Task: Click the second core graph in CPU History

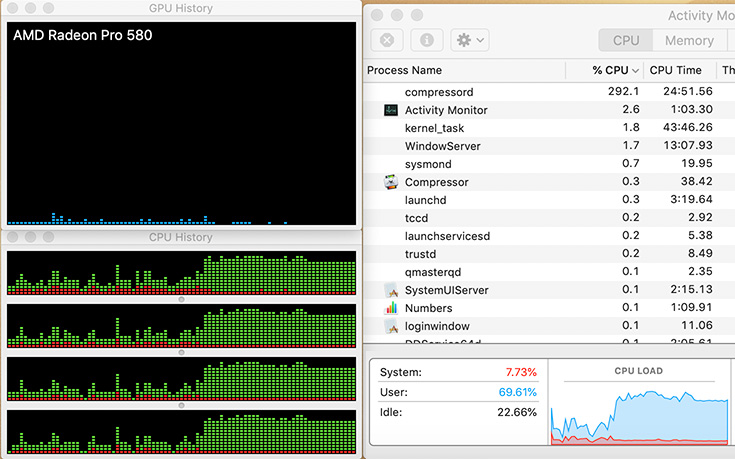Action: click(x=181, y=326)
